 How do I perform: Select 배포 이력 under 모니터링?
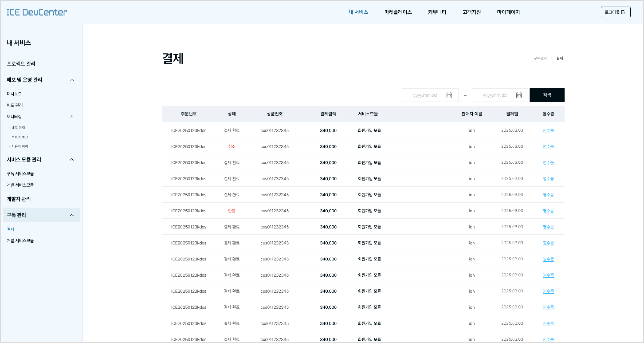pos(19,127)
